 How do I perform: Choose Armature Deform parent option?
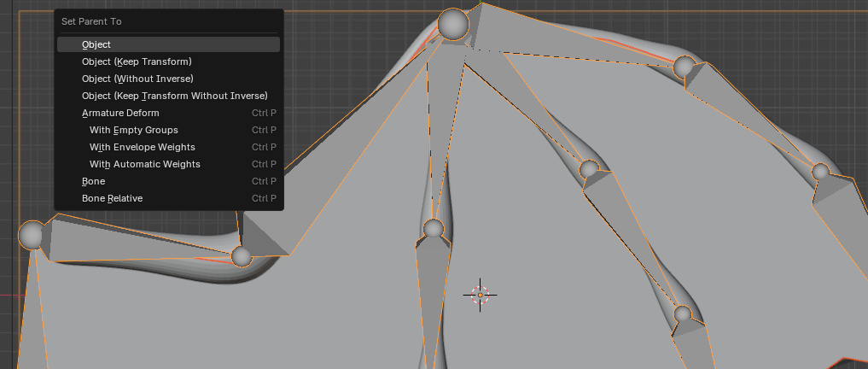point(168,113)
